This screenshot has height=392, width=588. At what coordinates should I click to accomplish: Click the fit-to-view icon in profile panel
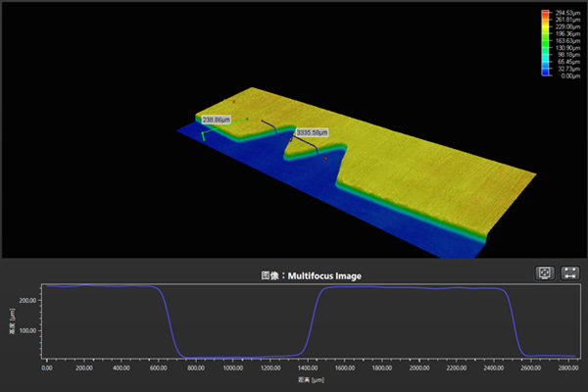point(543,272)
